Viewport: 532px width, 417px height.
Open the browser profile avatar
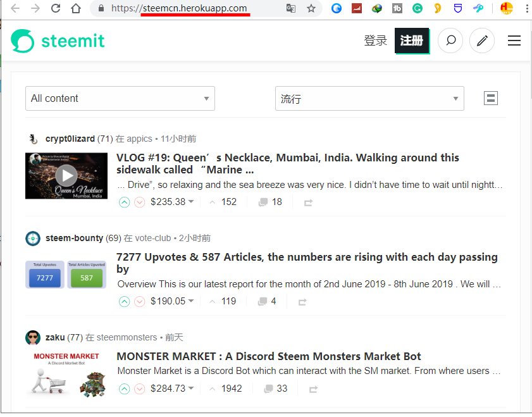507,8
